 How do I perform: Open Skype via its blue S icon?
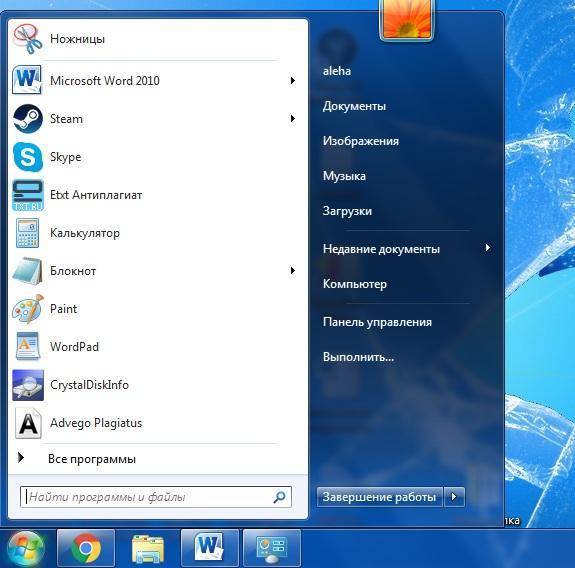pos(28,157)
